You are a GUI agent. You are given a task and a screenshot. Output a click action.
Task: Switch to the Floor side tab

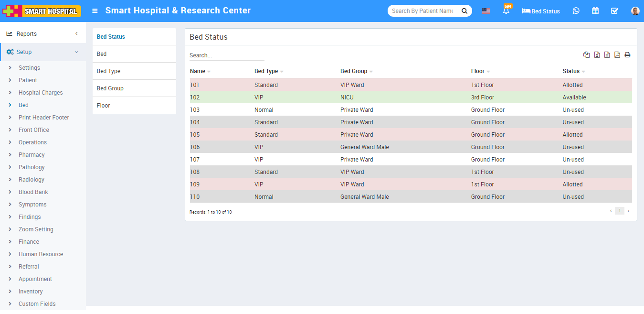pos(104,106)
